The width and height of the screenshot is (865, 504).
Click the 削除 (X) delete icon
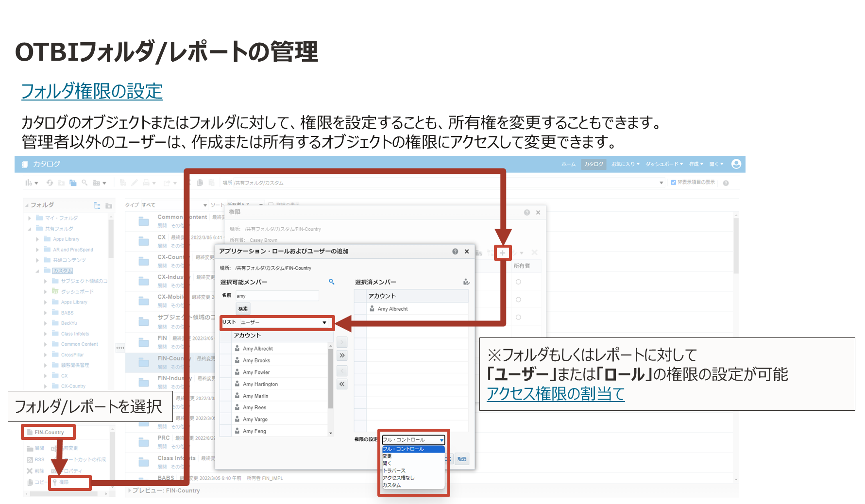click(29, 470)
